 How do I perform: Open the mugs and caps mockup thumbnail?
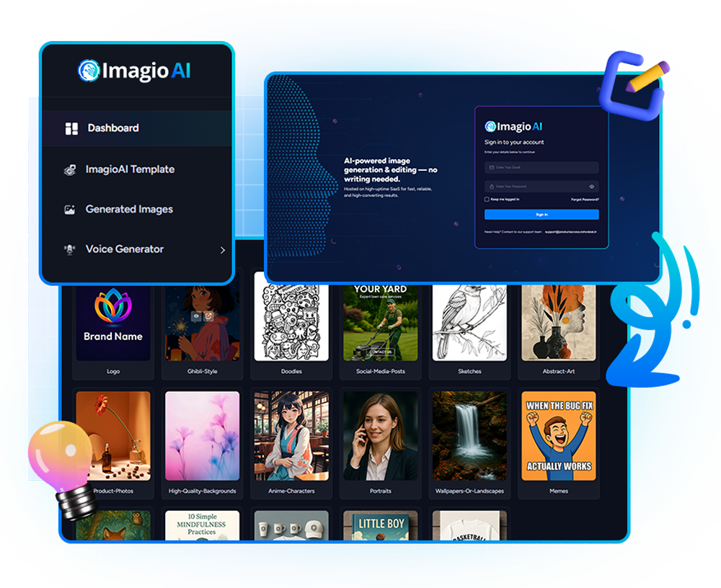point(291,525)
